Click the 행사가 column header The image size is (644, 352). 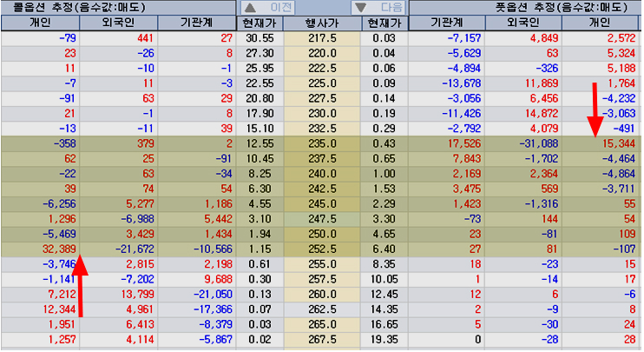coord(322,23)
